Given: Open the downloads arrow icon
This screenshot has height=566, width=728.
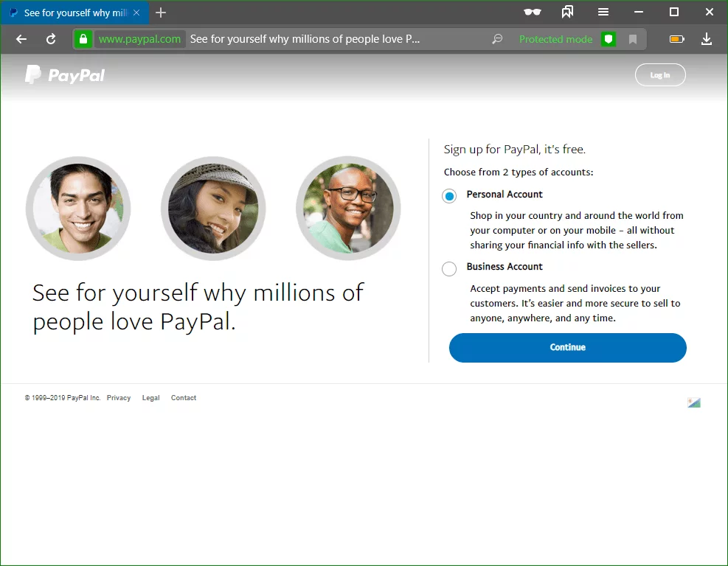Looking at the screenshot, I should click(x=706, y=39).
